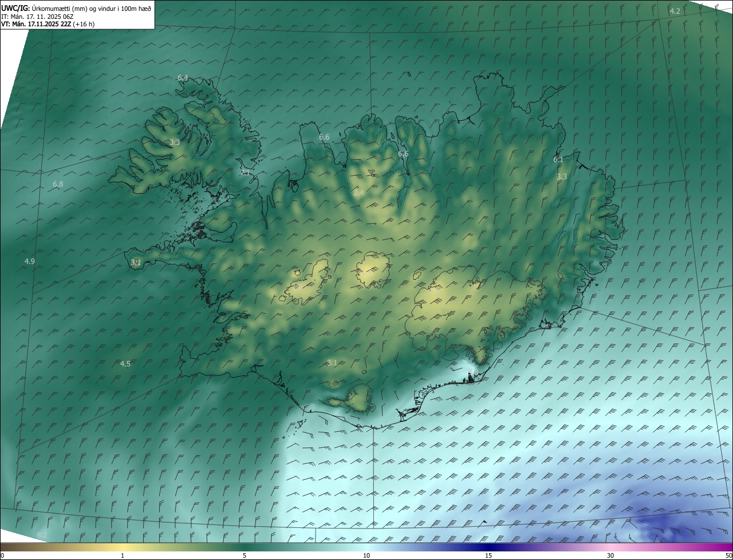733x560 pixels.
Task: Click the 30 label on the color scale
Action: [x=610, y=555]
